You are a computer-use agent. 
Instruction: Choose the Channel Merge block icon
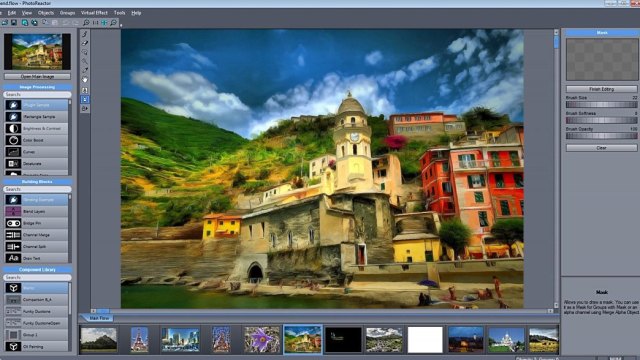tap(13, 235)
